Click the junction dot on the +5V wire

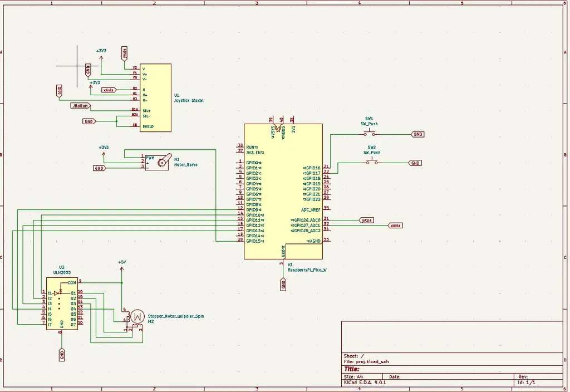coord(122,282)
